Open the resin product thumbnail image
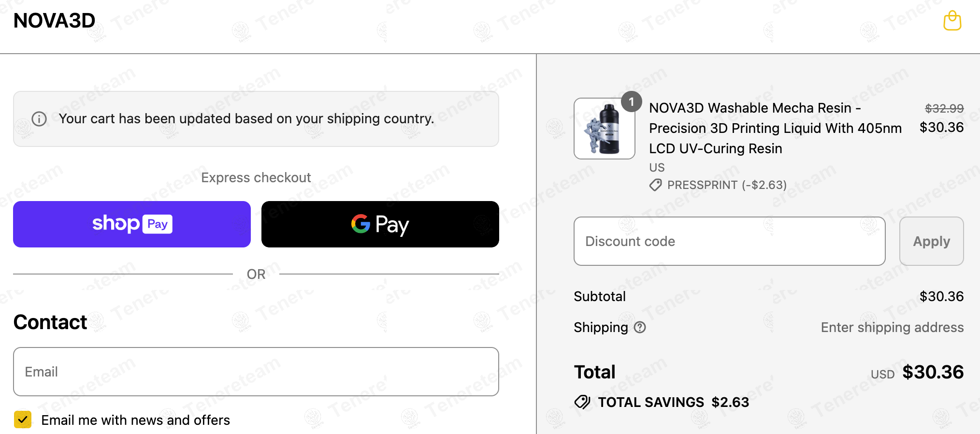The image size is (980, 434). tap(604, 129)
